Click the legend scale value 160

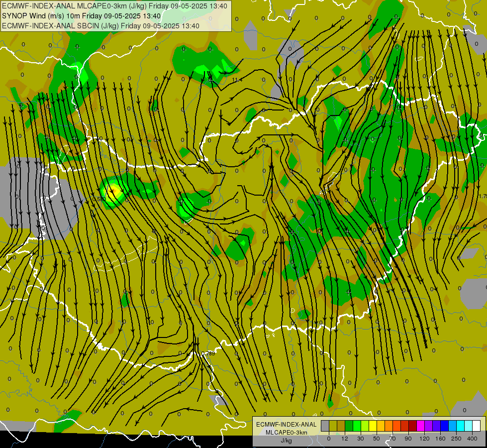440,439
